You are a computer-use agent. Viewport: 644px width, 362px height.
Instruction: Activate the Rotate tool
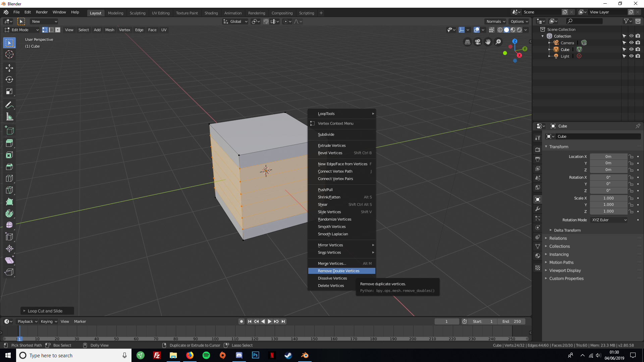[9, 79]
